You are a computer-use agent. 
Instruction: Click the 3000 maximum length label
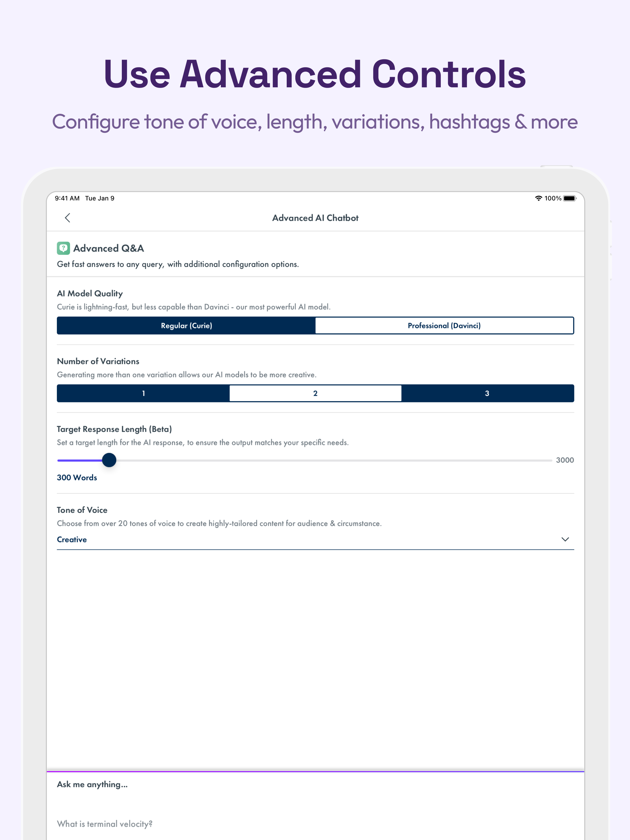[x=565, y=460]
